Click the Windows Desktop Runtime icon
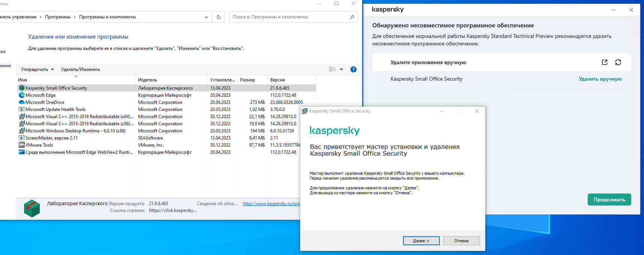The height and width of the screenshot is (255, 644). tap(22, 131)
